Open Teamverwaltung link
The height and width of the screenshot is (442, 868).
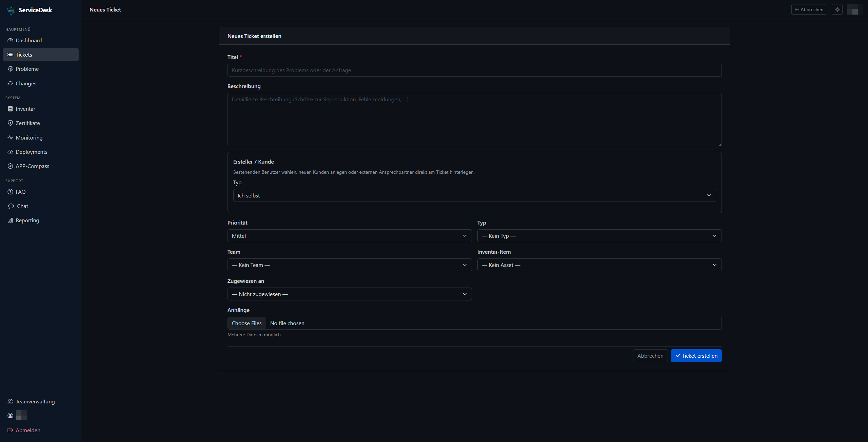(x=41, y=401)
